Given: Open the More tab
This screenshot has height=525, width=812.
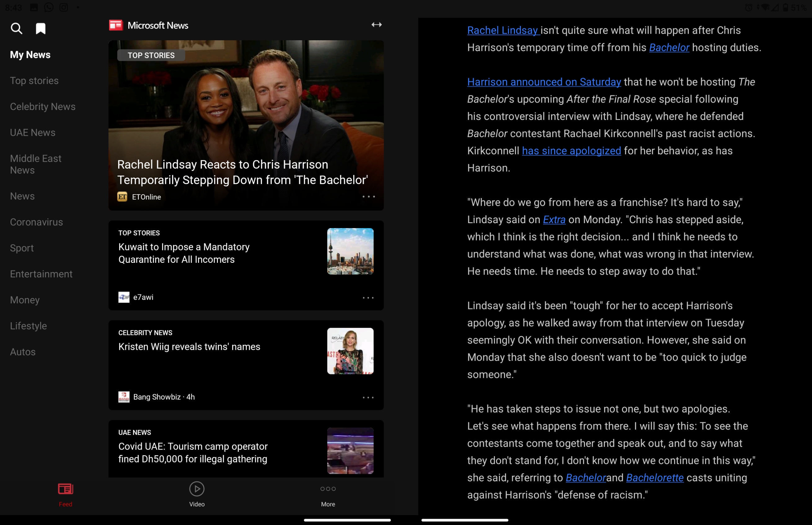Looking at the screenshot, I should pos(328,494).
